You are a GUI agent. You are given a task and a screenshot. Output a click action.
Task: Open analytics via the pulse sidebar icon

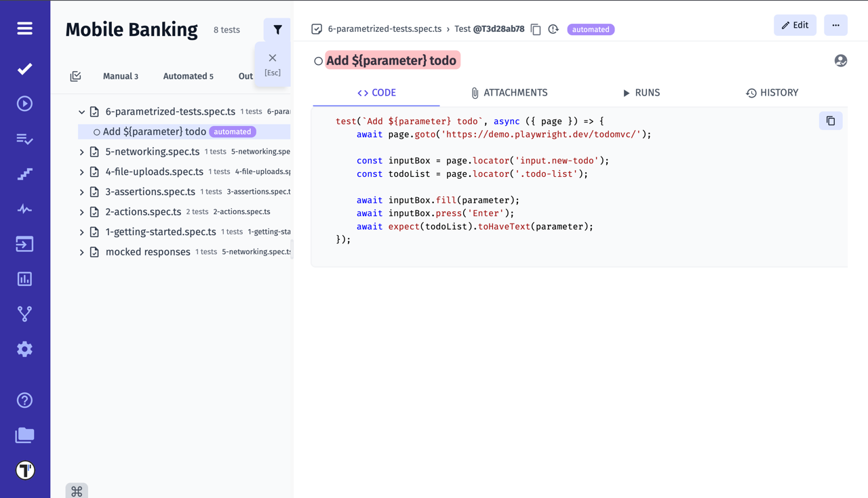(24, 209)
